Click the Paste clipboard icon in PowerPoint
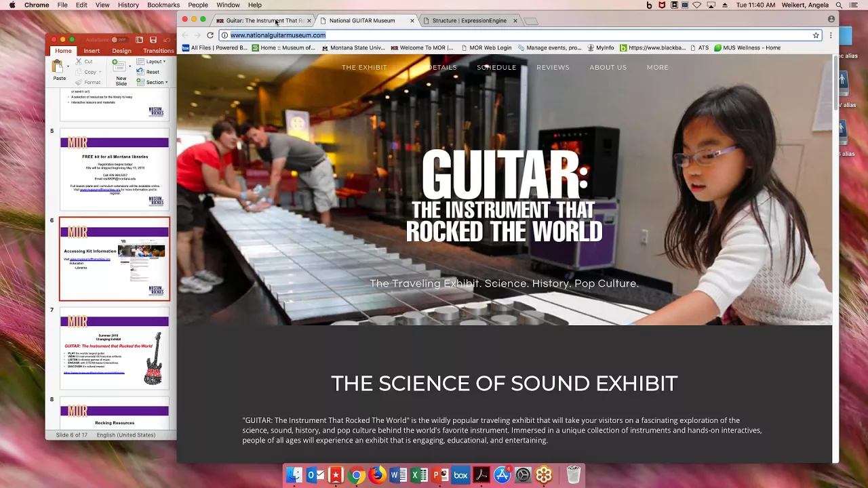The image size is (868, 488). click(58, 66)
